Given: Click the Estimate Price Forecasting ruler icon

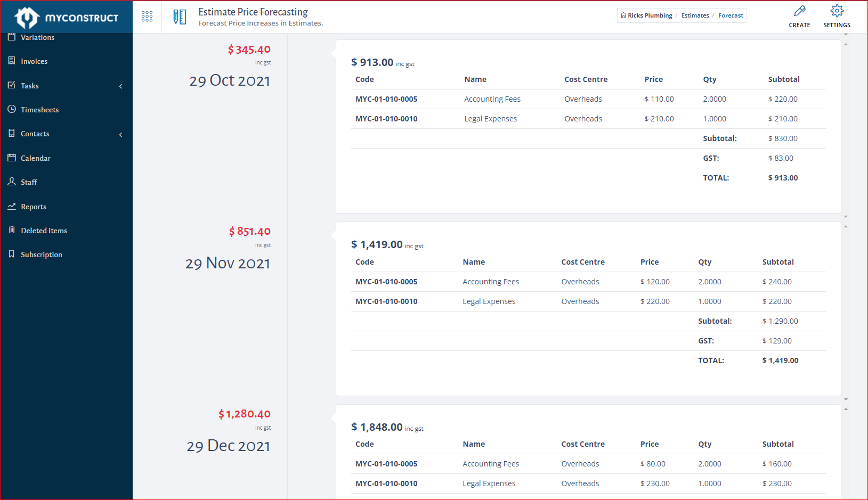Looking at the screenshot, I should [x=180, y=17].
